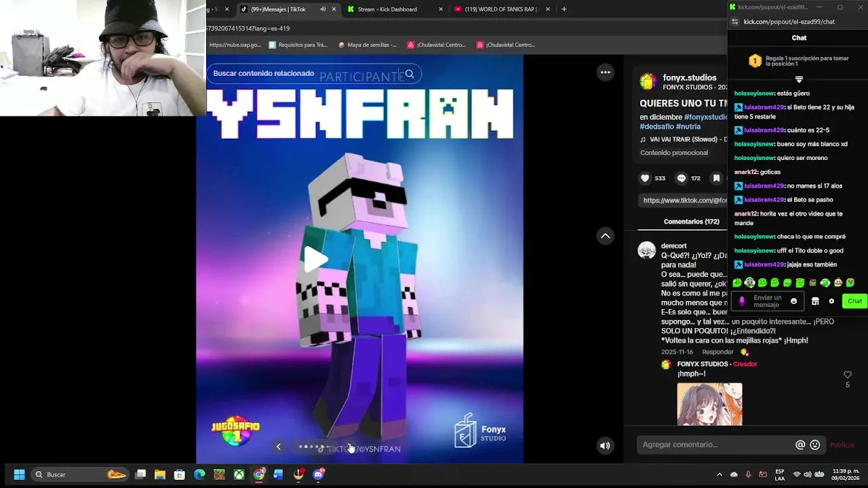
Task: Open the three-dot video options menu
Action: coord(606,73)
